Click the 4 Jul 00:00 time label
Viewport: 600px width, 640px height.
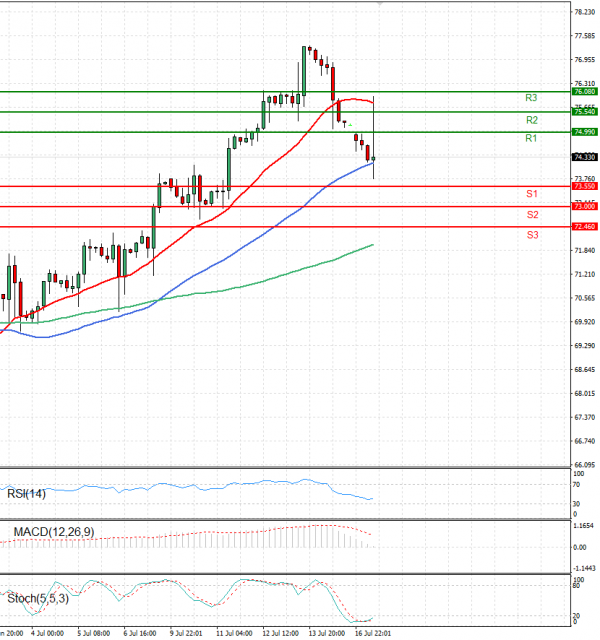click(x=47, y=633)
